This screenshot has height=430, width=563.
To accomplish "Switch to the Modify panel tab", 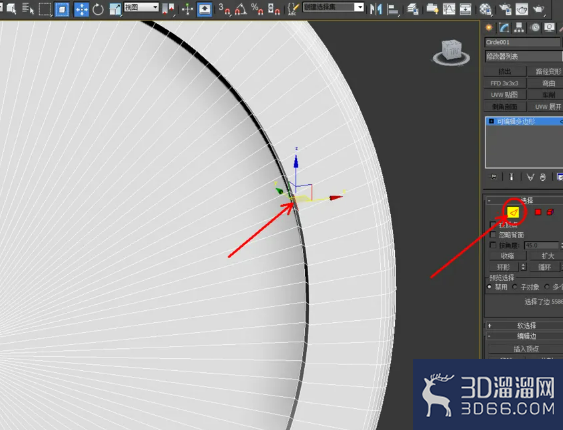I will click(x=504, y=28).
